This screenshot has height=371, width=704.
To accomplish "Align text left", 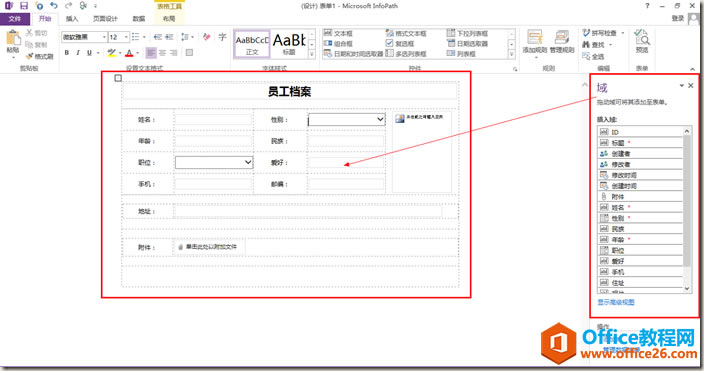I will [151, 53].
